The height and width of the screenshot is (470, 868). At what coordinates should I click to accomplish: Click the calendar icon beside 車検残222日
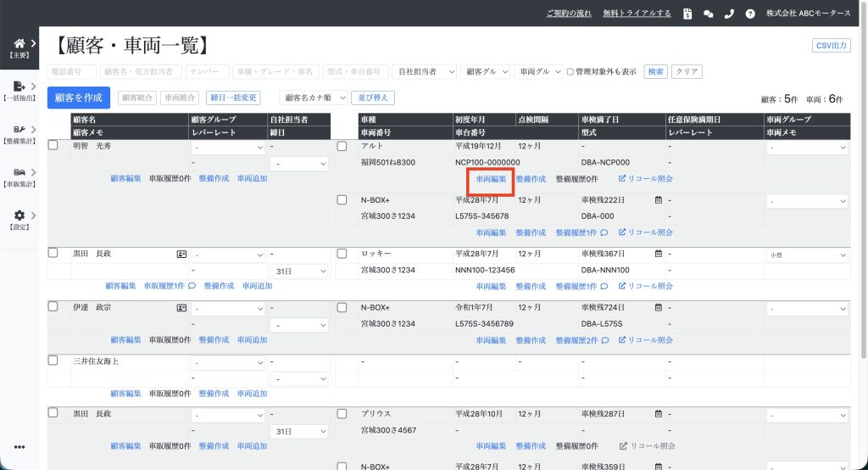point(658,201)
